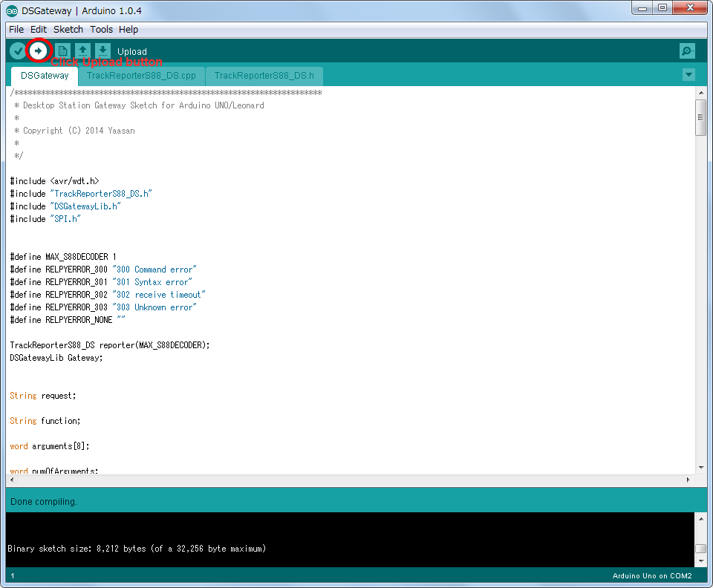Click the console scrollbar down arrow
This screenshot has width=713, height=588.
coord(701,561)
